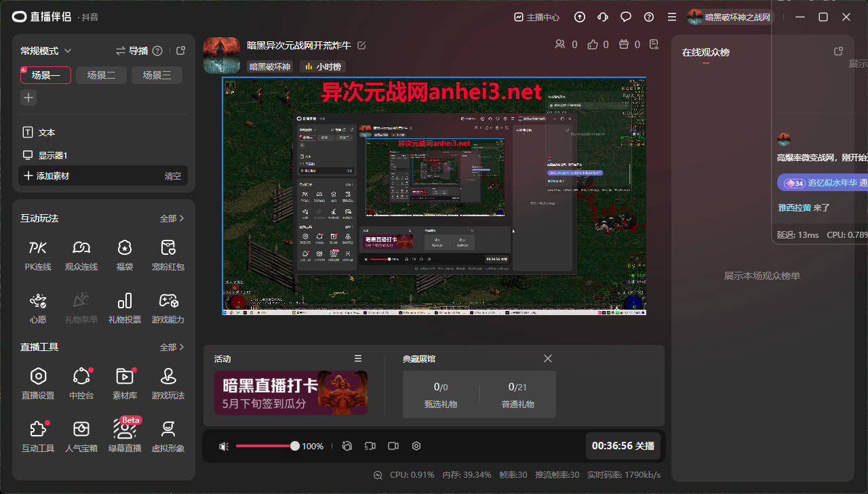The image size is (868, 494).
Task: Select the 在线观众榜 tab
Action: coord(706,52)
